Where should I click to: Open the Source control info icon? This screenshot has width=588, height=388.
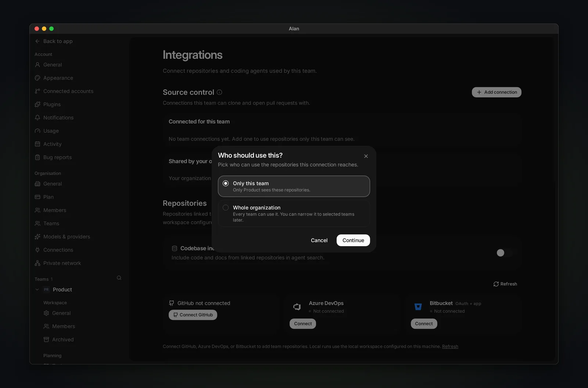(x=219, y=92)
